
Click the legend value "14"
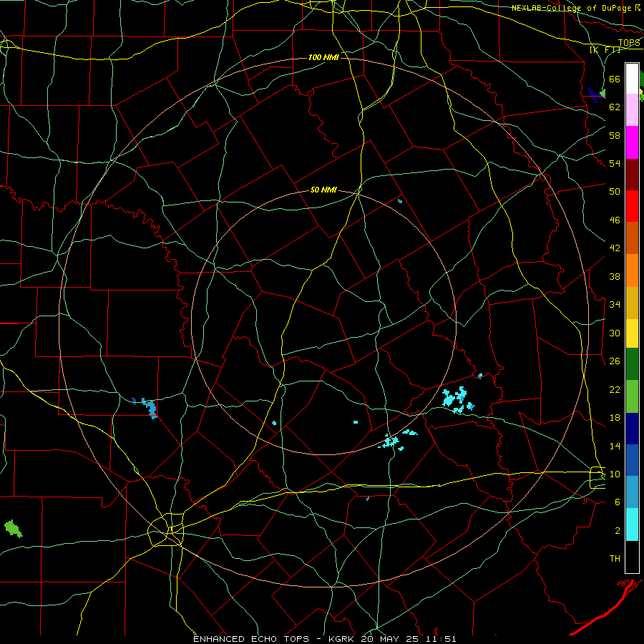[615, 446]
